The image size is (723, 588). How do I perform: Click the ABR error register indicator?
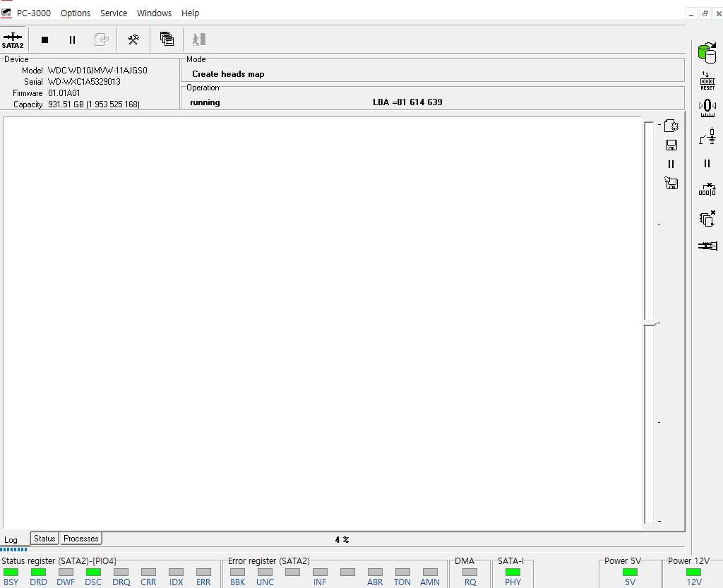(375, 572)
